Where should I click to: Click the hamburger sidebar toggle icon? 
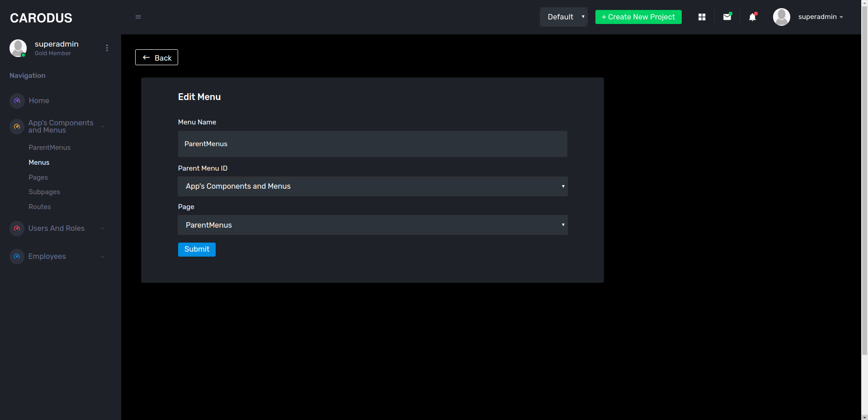[x=138, y=17]
